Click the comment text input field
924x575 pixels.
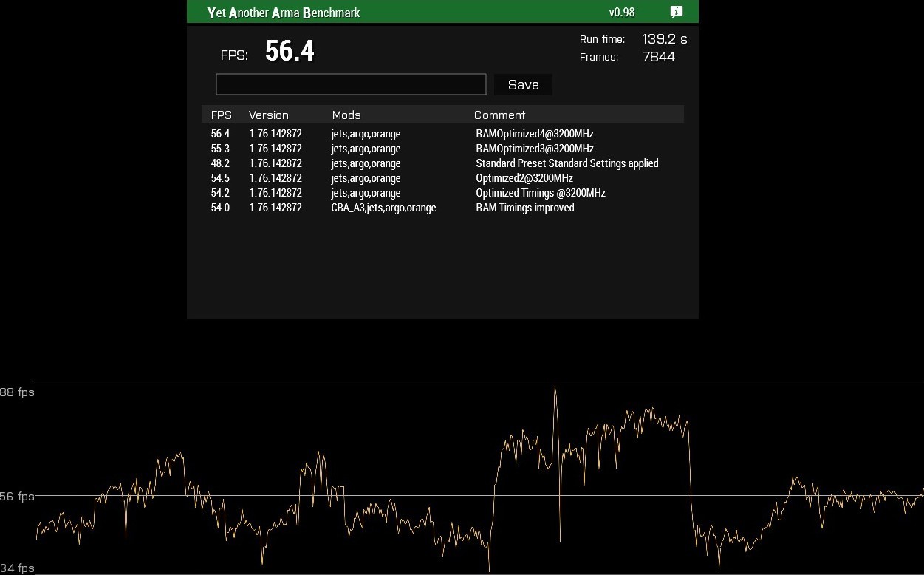point(351,84)
